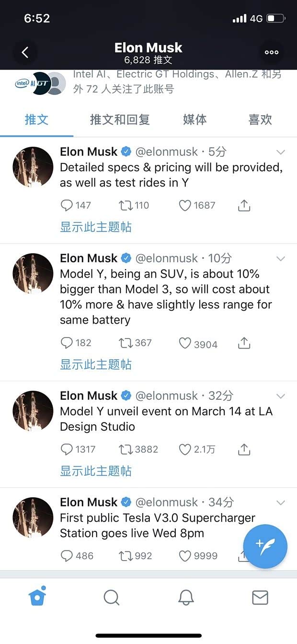The image size is (297, 644).
Task: Open the notifications bell tab
Action: 186,597
